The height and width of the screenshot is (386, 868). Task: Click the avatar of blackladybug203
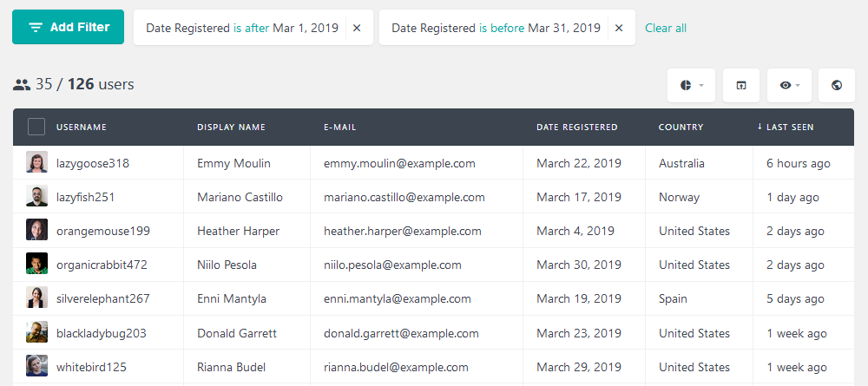point(36,332)
